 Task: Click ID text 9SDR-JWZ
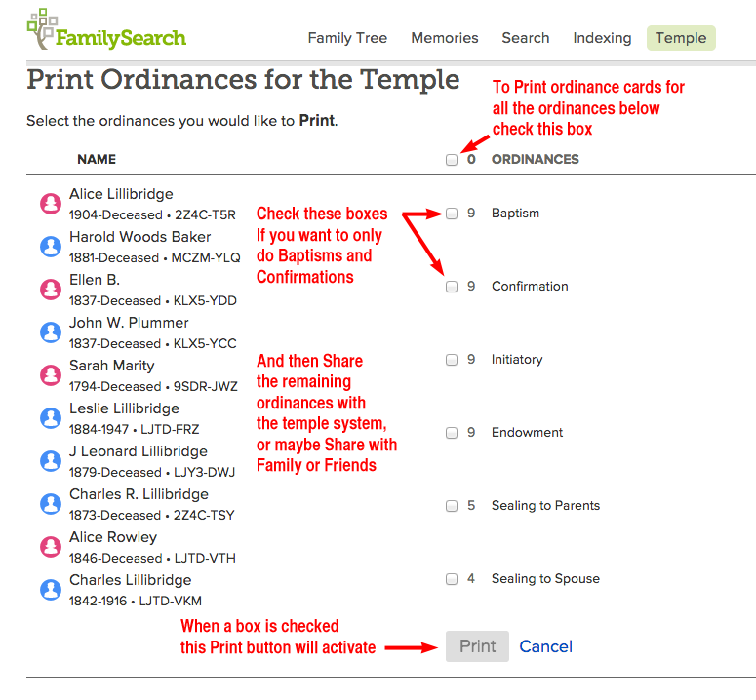206,386
